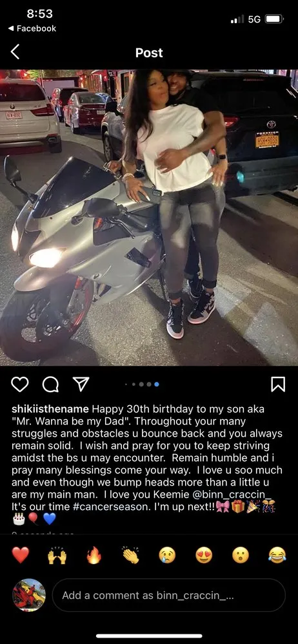Tap the motorcycle couple photo
Image resolution: width=298 pixels, height=644 pixels.
[x=149, y=217]
